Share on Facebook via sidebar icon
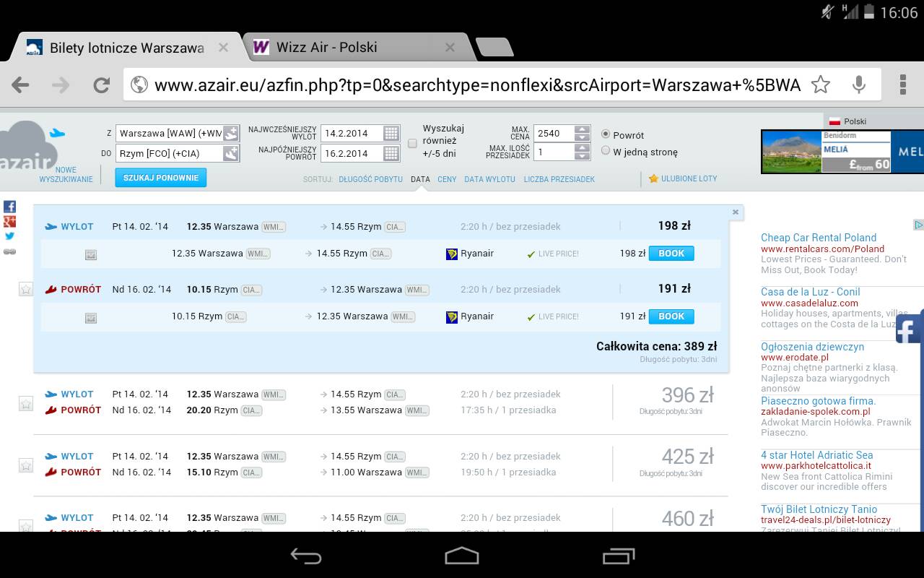This screenshot has width=924, height=578. click(x=10, y=207)
